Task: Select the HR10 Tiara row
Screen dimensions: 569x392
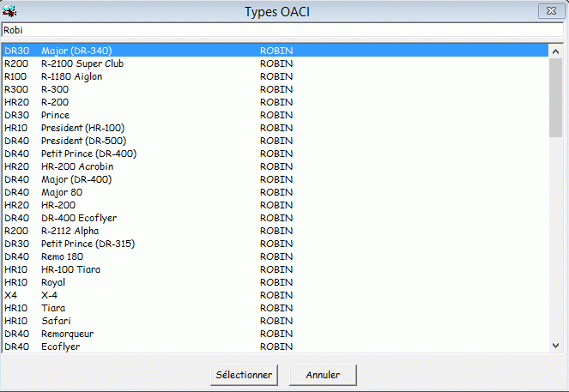Action: pos(275,308)
